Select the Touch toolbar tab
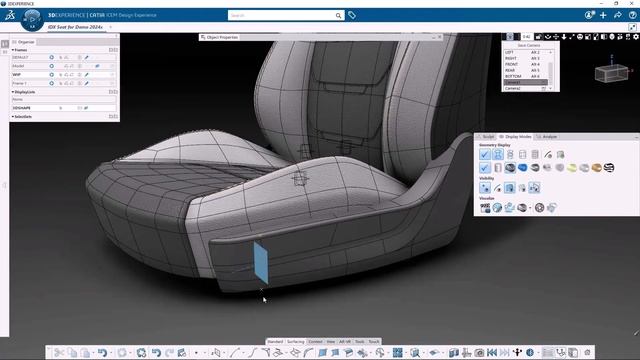This screenshot has height=360, width=640. (374, 342)
